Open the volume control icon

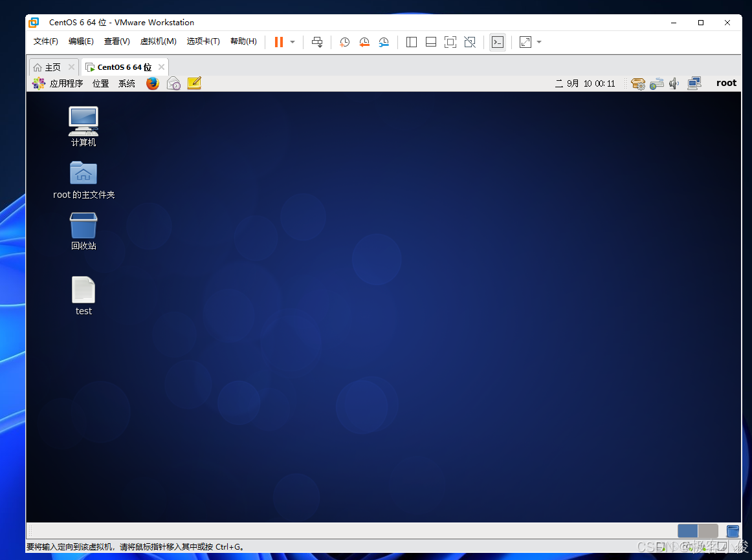click(674, 84)
